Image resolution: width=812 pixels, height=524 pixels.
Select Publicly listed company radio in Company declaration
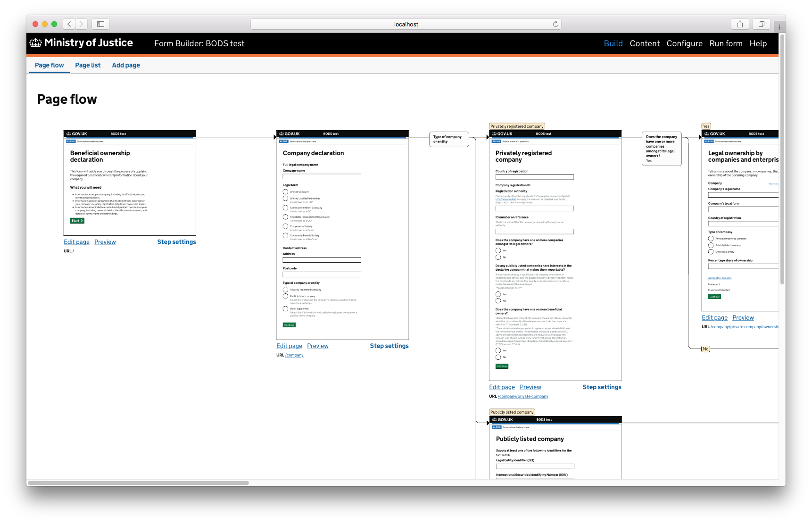click(x=285, y=296)
